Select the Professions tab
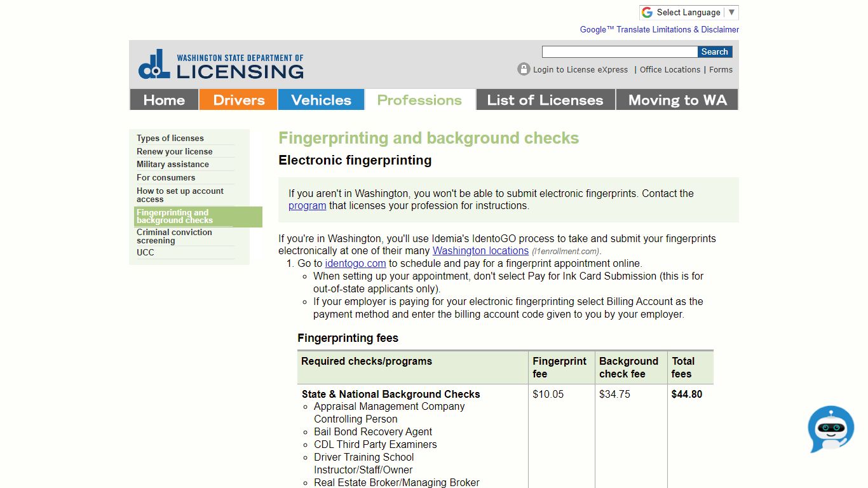 tap(419, 100)
